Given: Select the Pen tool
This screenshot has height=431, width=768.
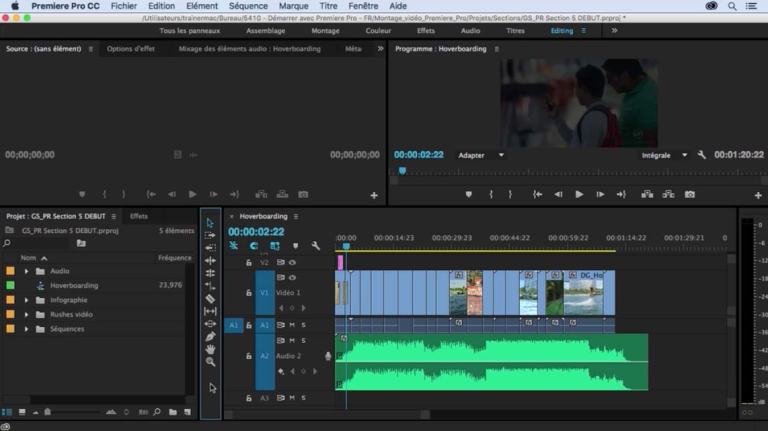Looking at the screenshot, I should (x=210, y=336).
